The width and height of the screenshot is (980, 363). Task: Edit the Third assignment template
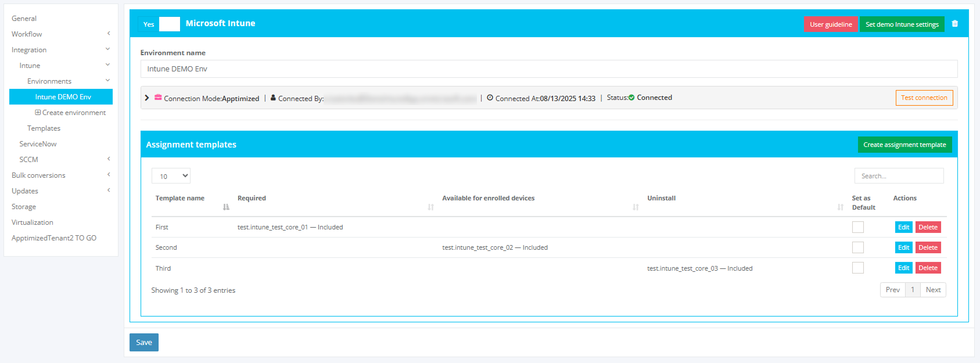904,268
